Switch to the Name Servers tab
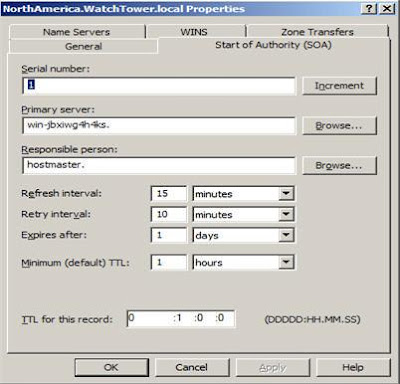400x384 pixels. pos(77,32)
